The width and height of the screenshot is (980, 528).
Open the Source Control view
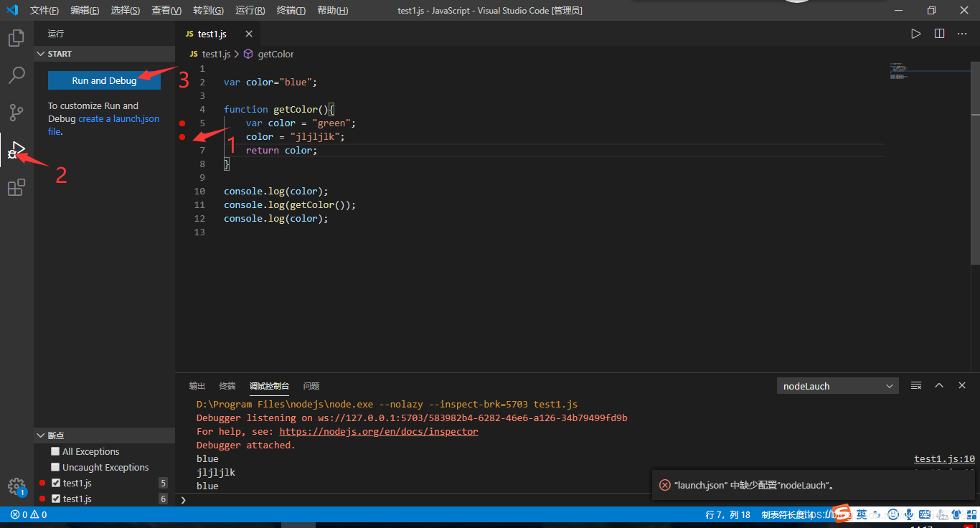pyautogui.click(x=17, y=112)
